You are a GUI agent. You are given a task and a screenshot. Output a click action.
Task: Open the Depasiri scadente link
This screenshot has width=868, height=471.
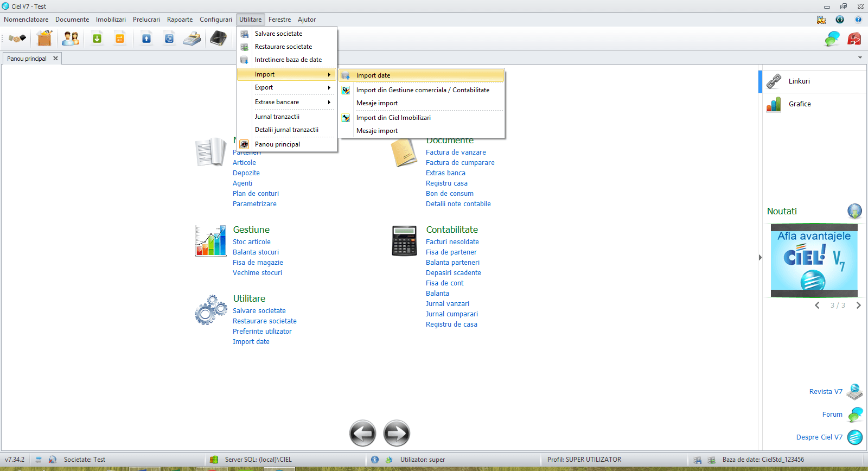(x=454, y=273)
